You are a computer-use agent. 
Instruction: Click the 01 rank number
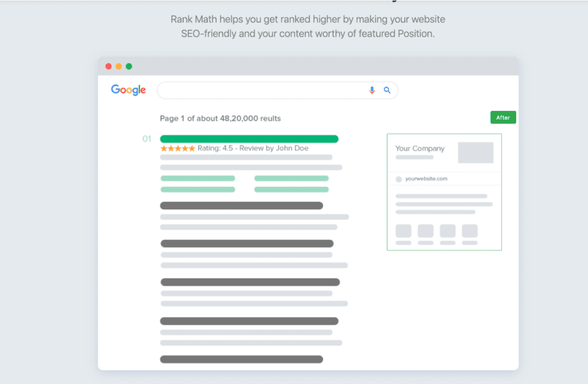pos(146,139)
